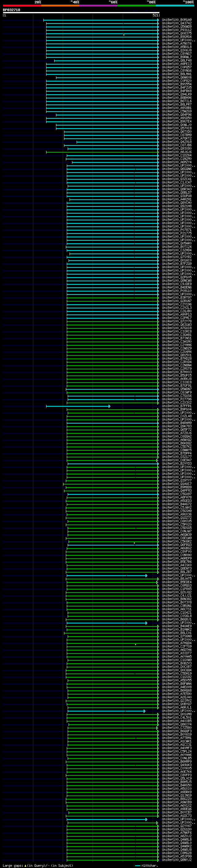Open the UniRef100_Q1AUC7 entry
The image size is (197, 868).
pyautogui.click(x=177, y=484)
